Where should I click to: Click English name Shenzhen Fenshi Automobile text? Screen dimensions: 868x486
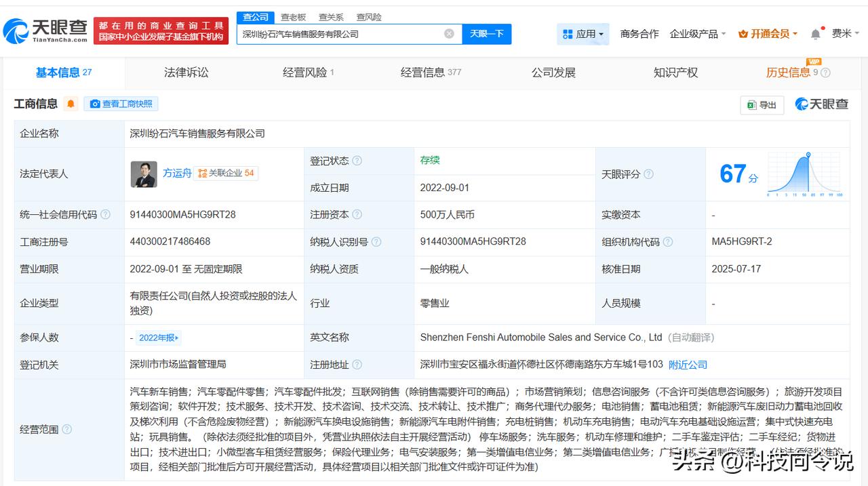(x=541, y=338)
